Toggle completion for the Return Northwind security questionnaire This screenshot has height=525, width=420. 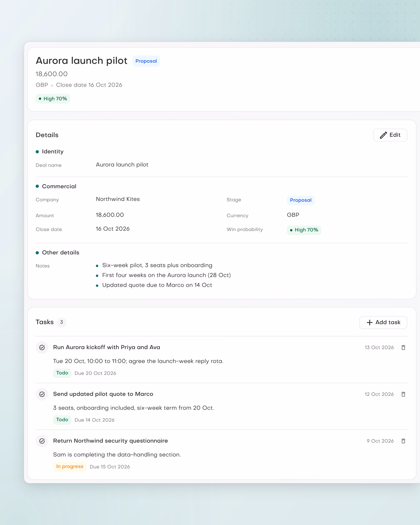(x=42, y=441)
